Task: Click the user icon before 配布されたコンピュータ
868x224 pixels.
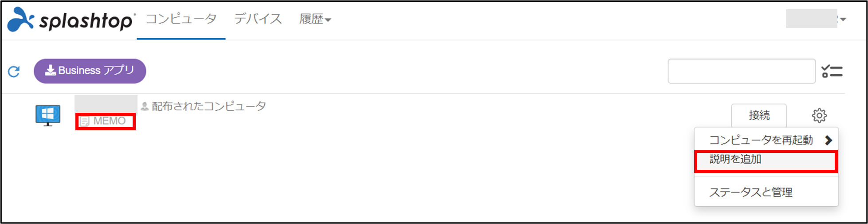Action: click(145, 107)
